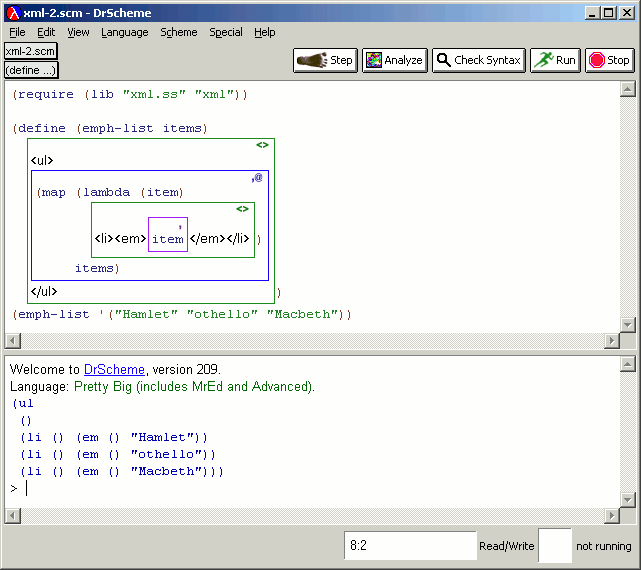The width and height of the screenshot is (641, 570).
Task: Click the (require (lib "xml.ss" "xml")) line
Action: 130,94
